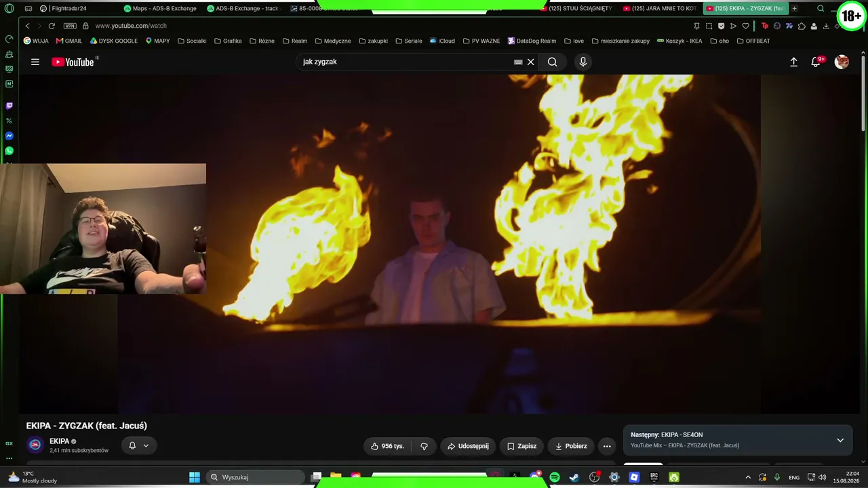
Task: Open the pinboard pin icon in toolbar
Action: click(696, 26)
